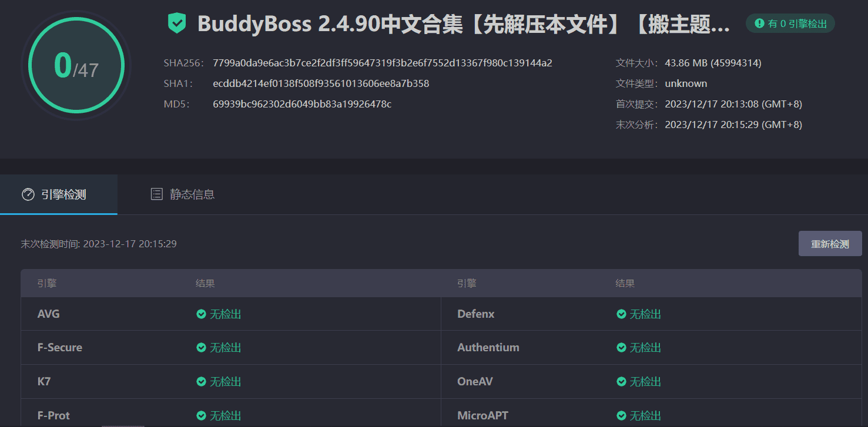Click the green shield icon beside the title
868x427 pixels.
coord(177,23)
